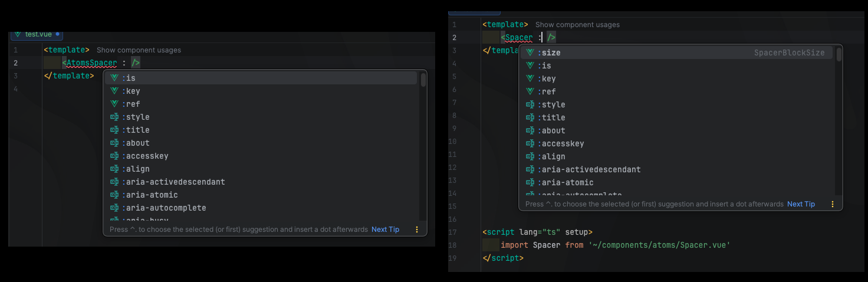Click Next Tip link in AtomsSpacer popup
Screen dimensions: 868x282
click(x=385, y=229)
